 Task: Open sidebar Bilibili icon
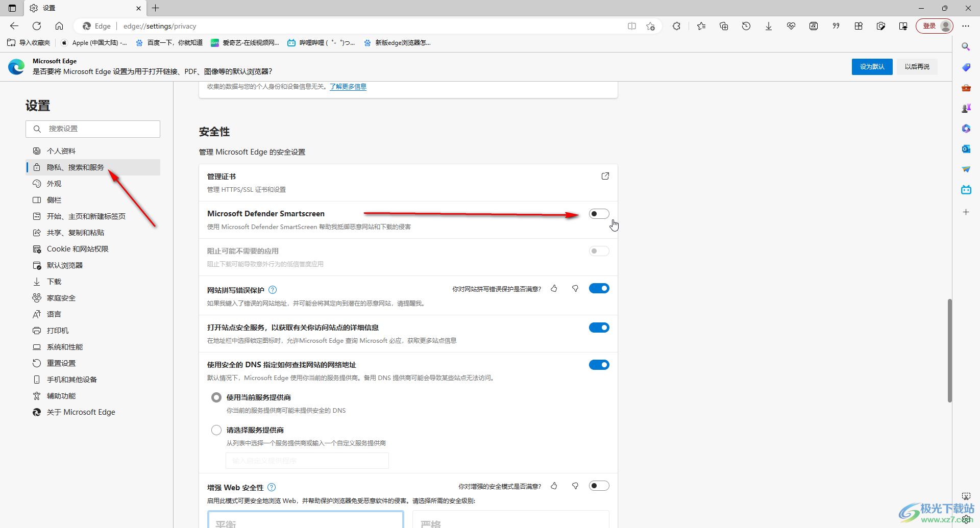pos(966,190)
